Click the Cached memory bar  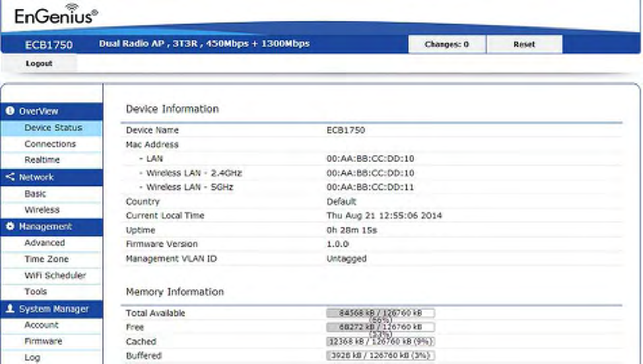click(381, 341)
